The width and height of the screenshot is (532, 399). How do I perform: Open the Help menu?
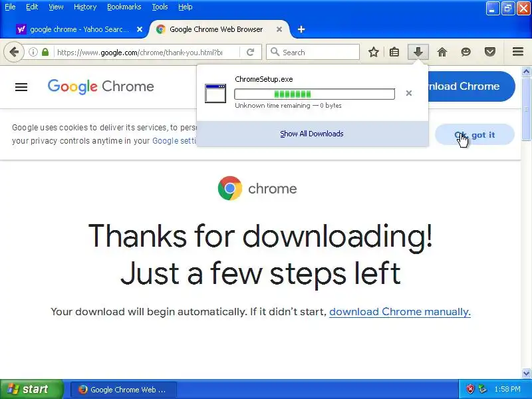point(186,7)
